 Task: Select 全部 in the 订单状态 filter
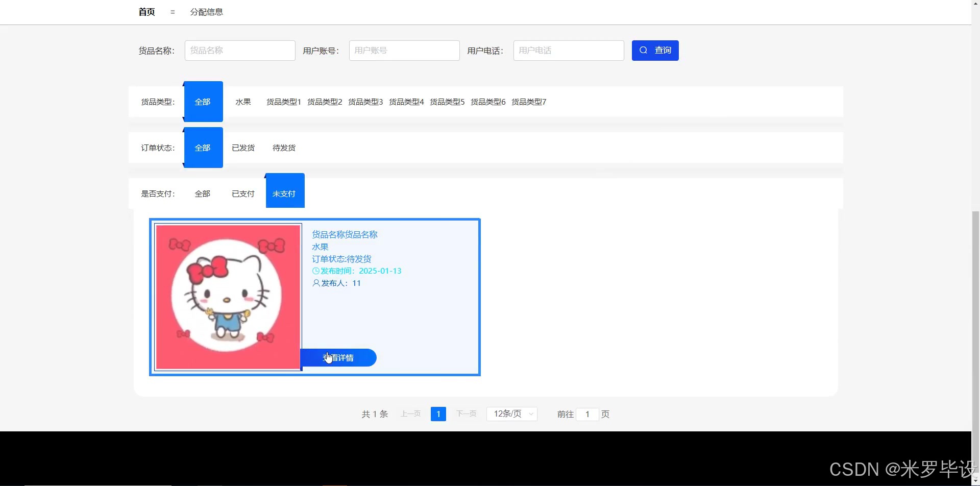pyautogui.click(x=203, y=148)
